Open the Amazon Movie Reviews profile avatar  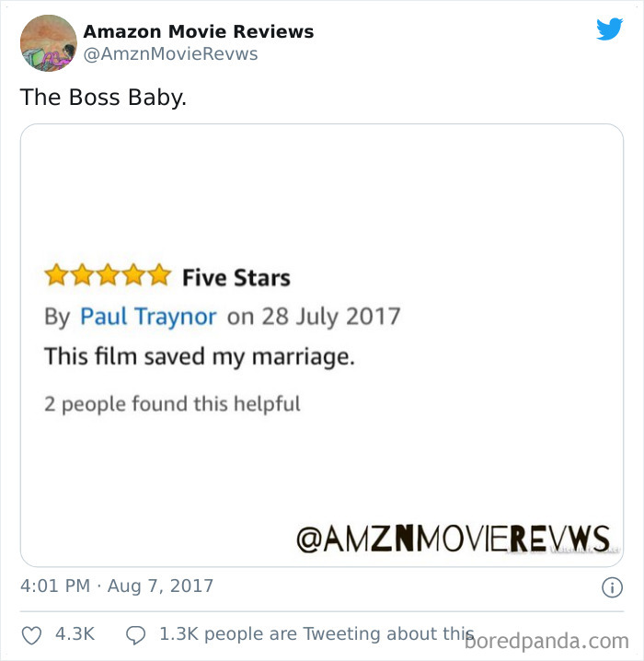click(49, 43)
